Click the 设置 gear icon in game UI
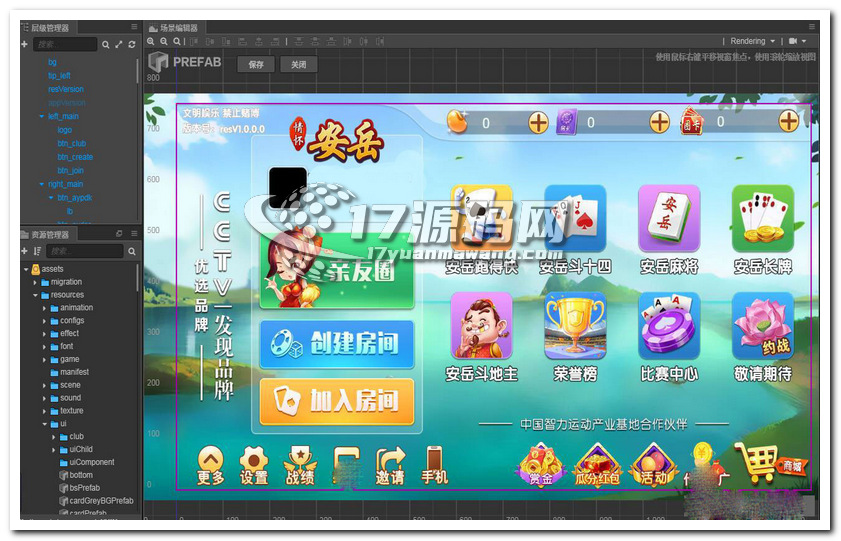This screenshot has width=841, height=541. coord(254,465)
